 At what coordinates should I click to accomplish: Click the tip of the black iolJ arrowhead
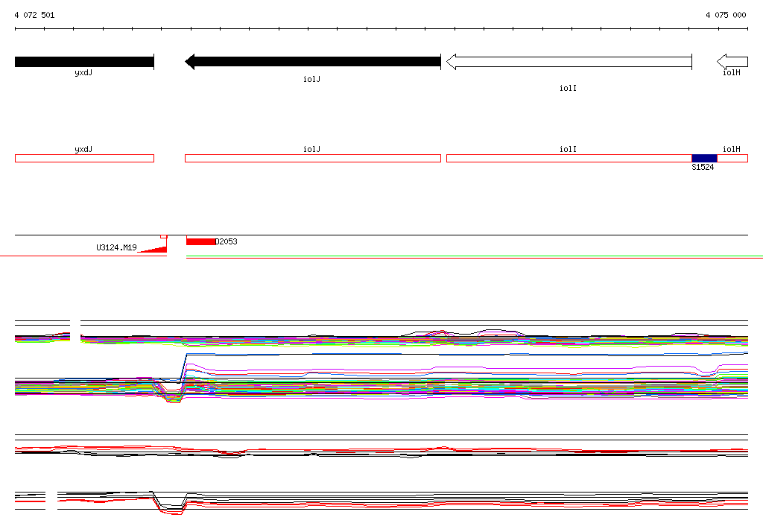click(186, 62)
